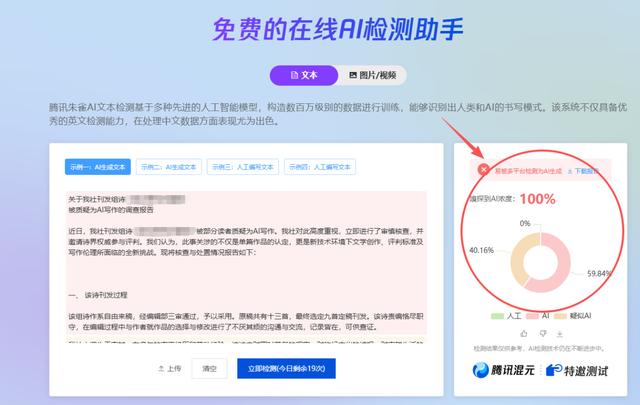Click inside the pink text input area
The image size is (640, 405).
(246, 265)
